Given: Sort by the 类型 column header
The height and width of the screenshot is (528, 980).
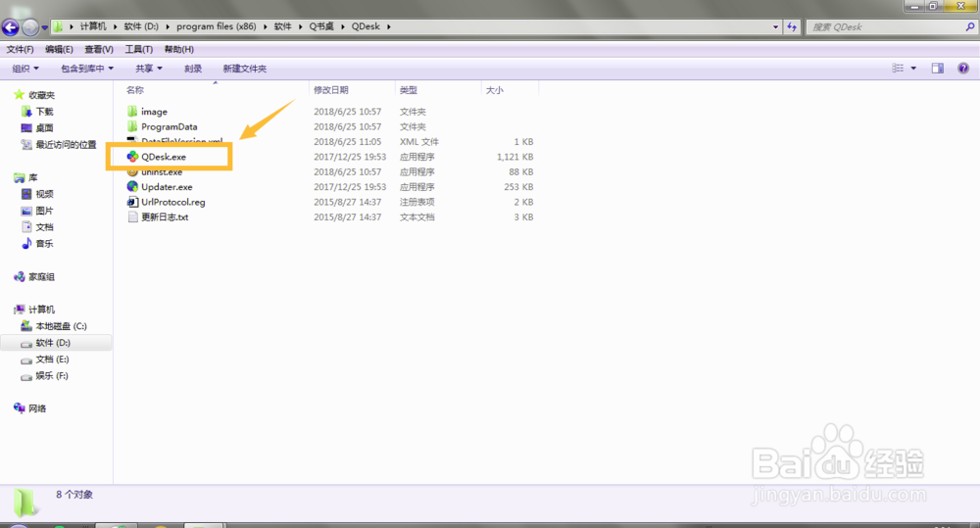Looking at the screenshot, I should (x=408, y=90).
